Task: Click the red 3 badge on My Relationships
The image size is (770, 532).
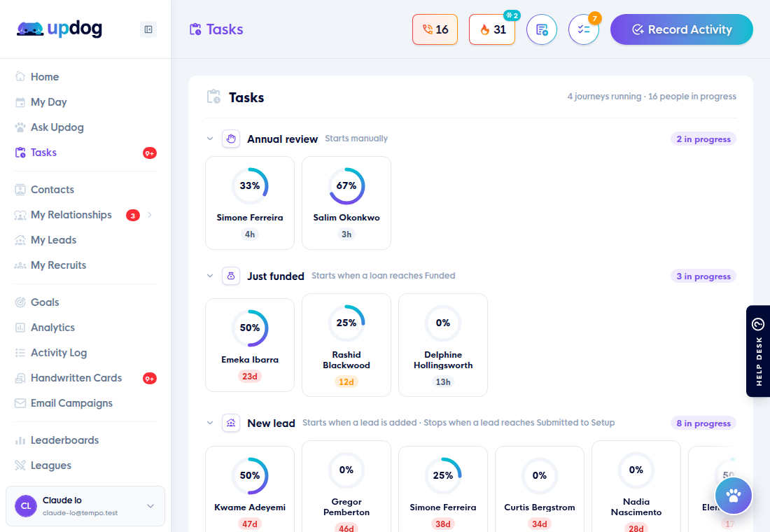Action: coord(132,215)
